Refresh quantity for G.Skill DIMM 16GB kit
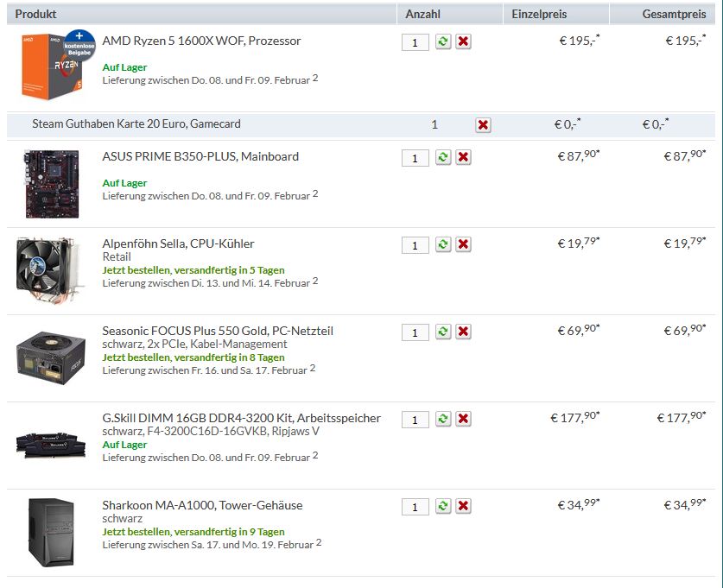This screenshot has height=588, width=723. [x=443, y=419]
